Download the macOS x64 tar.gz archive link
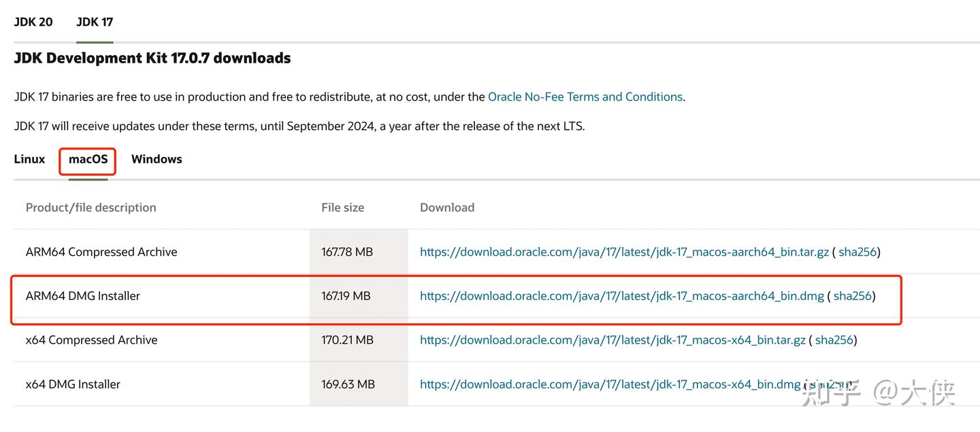Screen dimensions: 980x432 pos(612,340)
